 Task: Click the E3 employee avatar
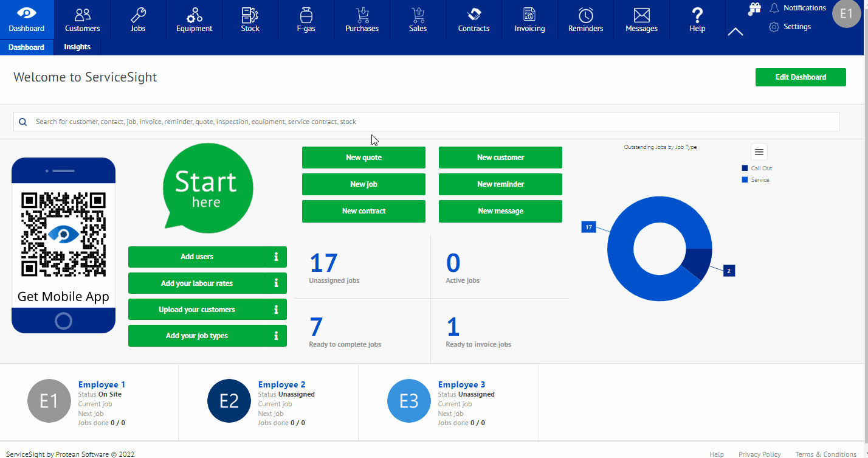409,401
